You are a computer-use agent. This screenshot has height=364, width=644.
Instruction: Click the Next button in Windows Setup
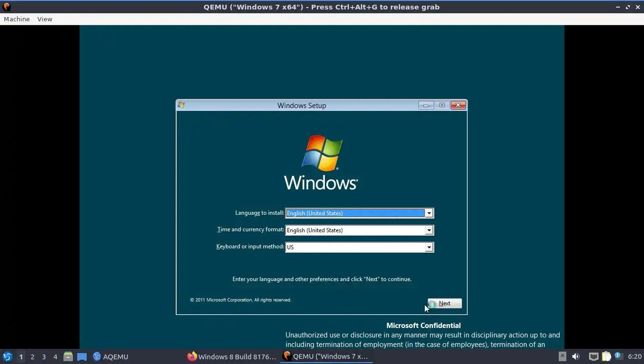445,303
